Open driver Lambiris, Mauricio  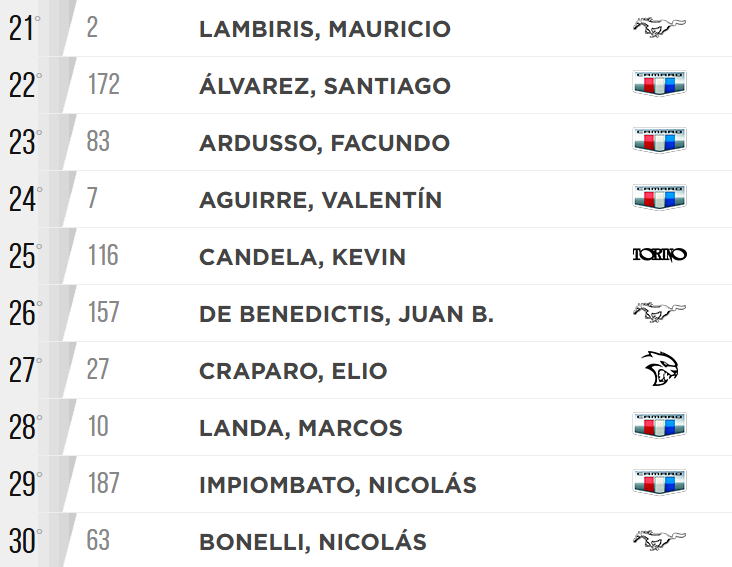click(325, 29)
